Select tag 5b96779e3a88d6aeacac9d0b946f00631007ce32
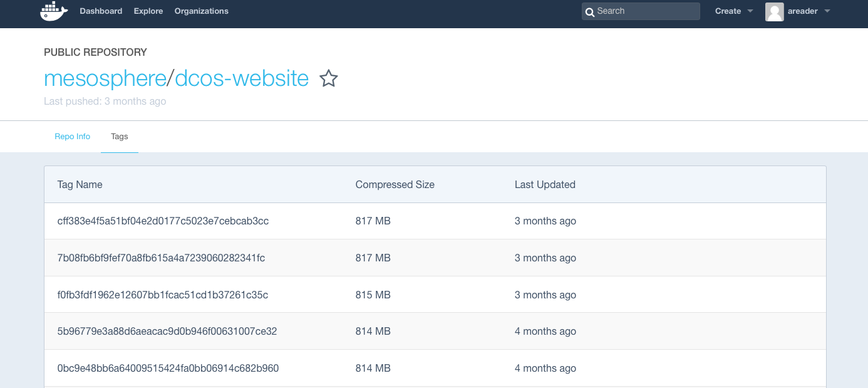 click(x=167, y=332)
